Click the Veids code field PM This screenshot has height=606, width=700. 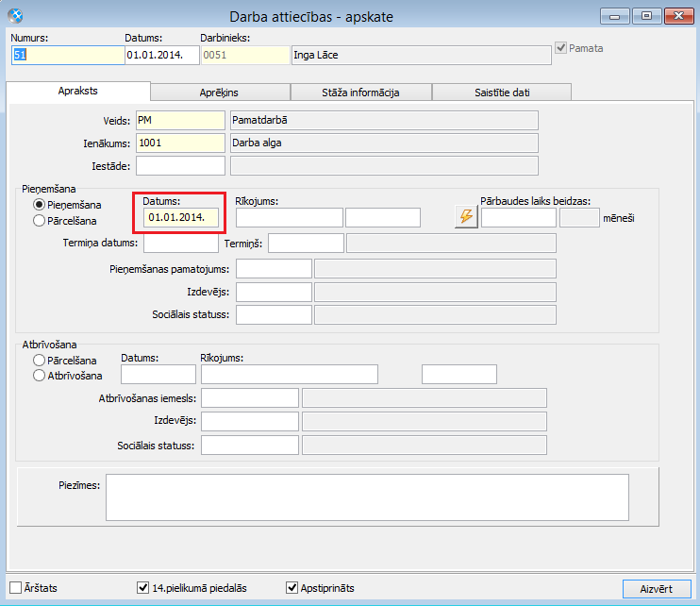click(x=180, y=120)
